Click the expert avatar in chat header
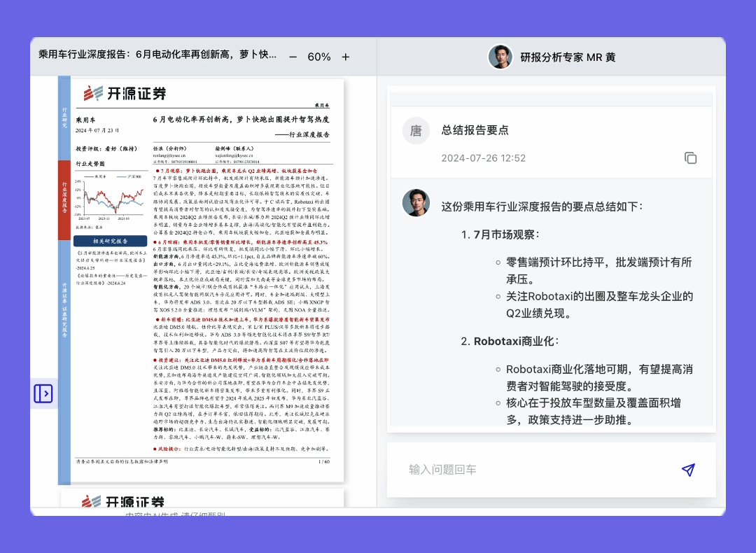 (x=500, y=57)
